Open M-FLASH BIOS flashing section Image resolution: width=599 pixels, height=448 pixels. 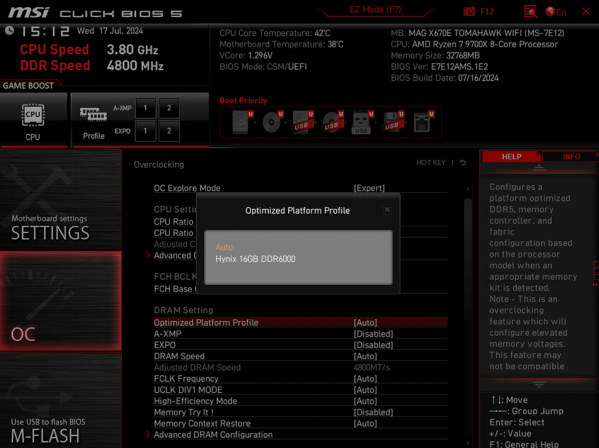[x=61, y=400]
